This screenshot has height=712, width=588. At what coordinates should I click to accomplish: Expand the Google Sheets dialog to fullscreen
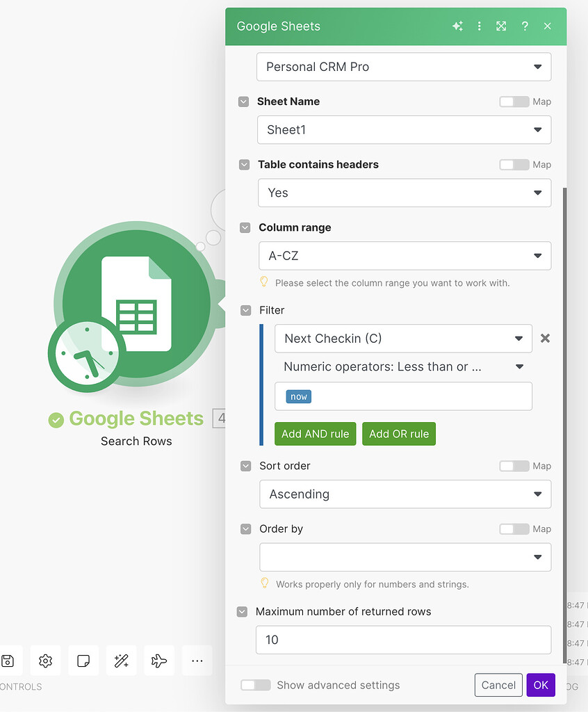(x=501, y=26)
